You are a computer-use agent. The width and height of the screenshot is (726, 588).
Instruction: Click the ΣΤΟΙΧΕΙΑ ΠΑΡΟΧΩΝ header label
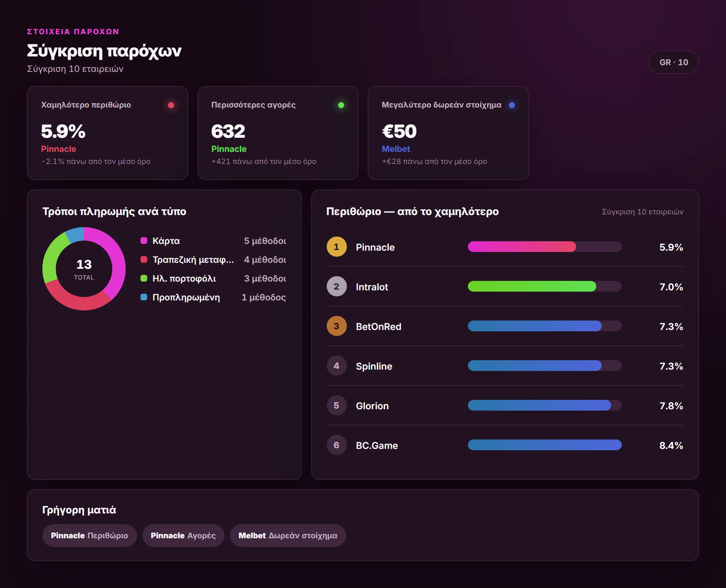(x=73, y=32)
